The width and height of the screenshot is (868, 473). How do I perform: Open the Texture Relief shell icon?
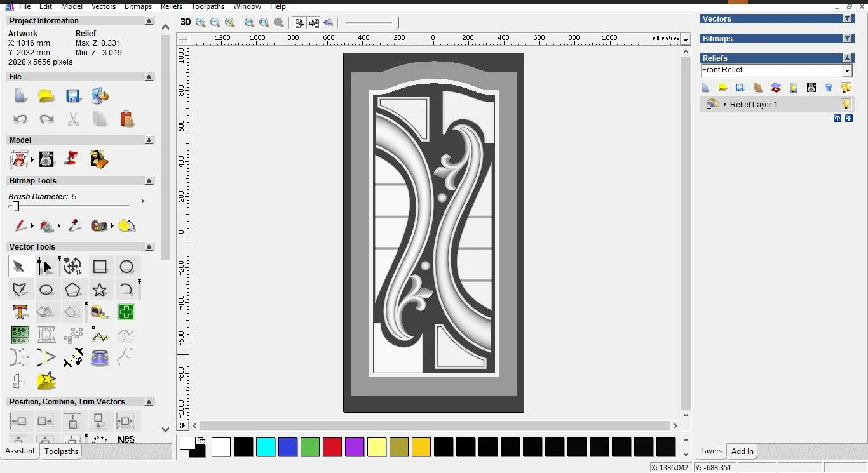click(757, 88)
